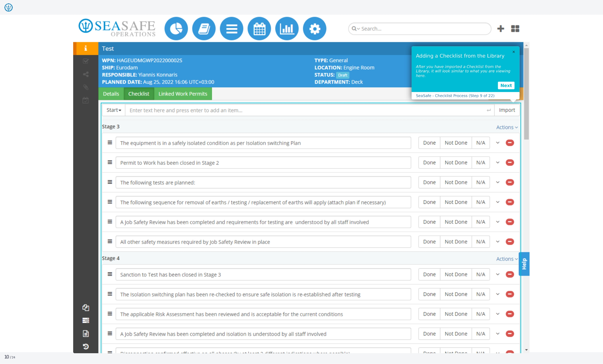
Task: Select the paperclip attachments sidebar icon
Action: point(86,87)
